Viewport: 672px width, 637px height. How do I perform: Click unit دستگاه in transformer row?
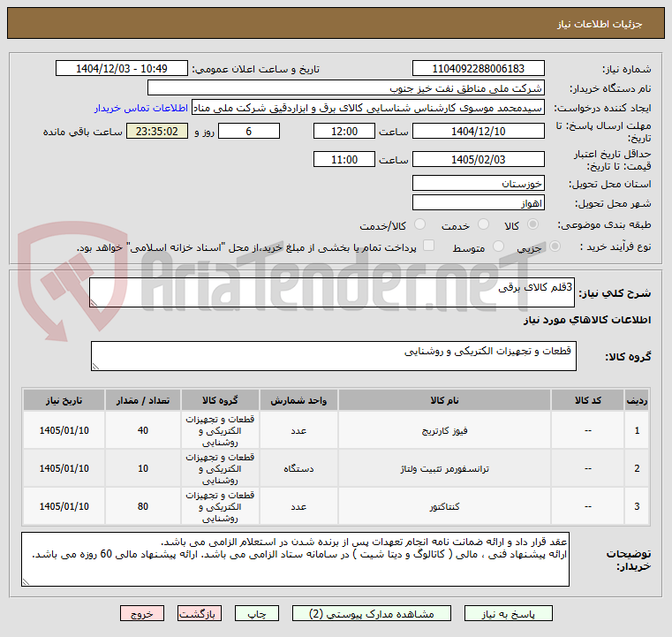point(298,469)
